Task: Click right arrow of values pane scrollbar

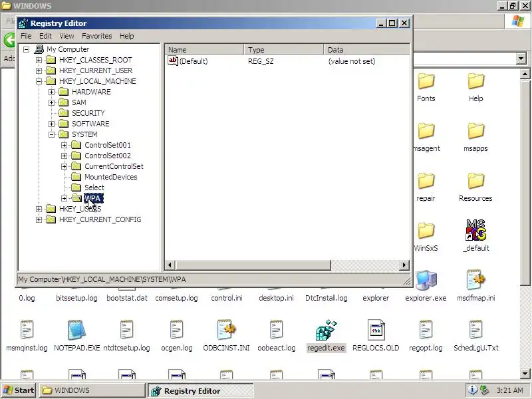Action: coord(404,265)
